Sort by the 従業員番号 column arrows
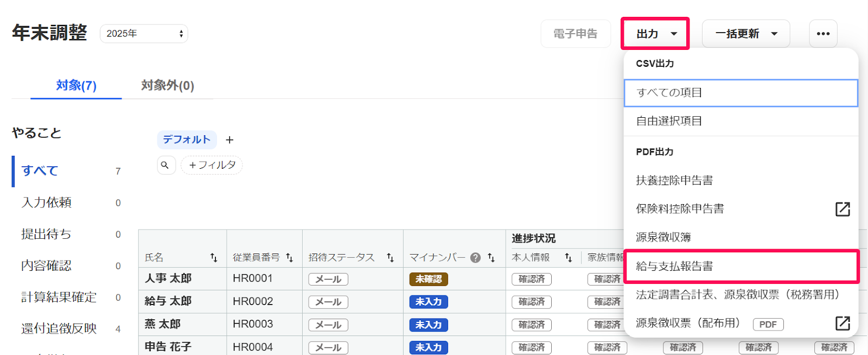Screen dimensions: 868x355 [x=289, y=258]
